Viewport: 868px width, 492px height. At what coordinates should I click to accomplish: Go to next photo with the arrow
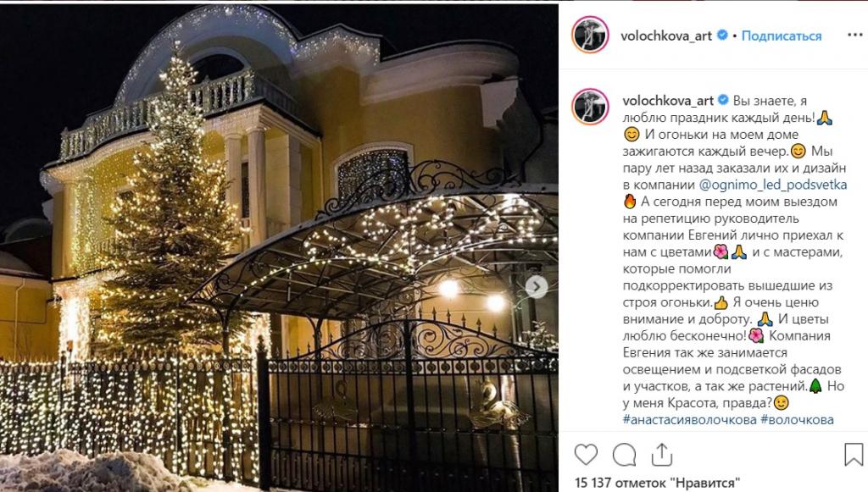[x=537, y=286]
